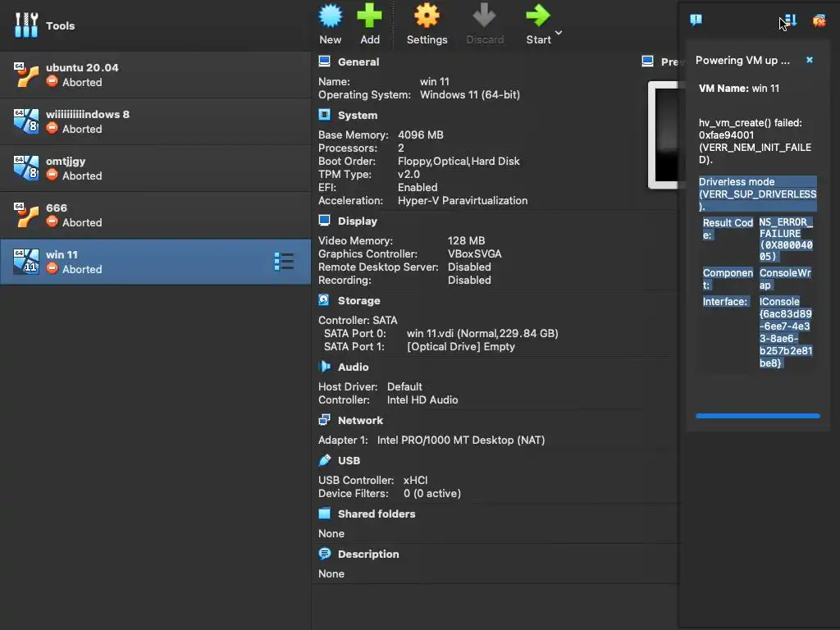
Task: Click the General section monitor icon
Action: (324, 61)
